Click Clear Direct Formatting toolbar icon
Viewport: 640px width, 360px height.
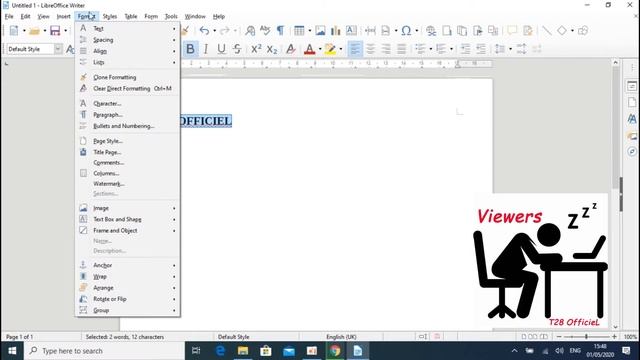point(291,49)
